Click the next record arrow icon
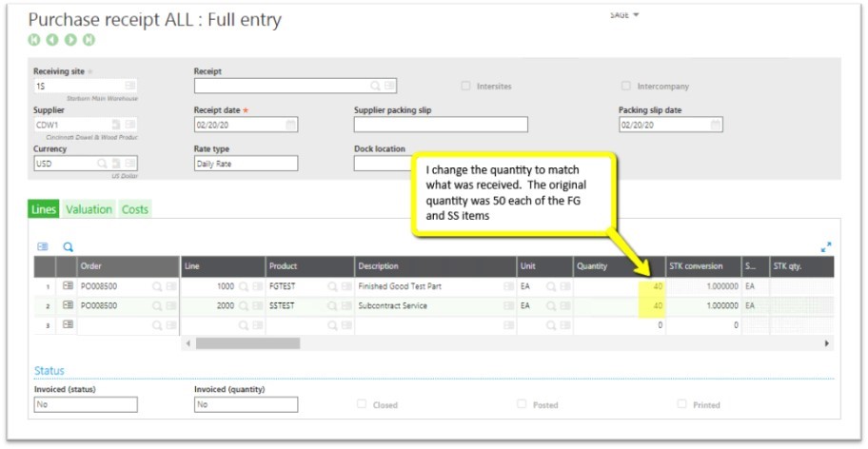868x449 pixels. pos(70,40)
